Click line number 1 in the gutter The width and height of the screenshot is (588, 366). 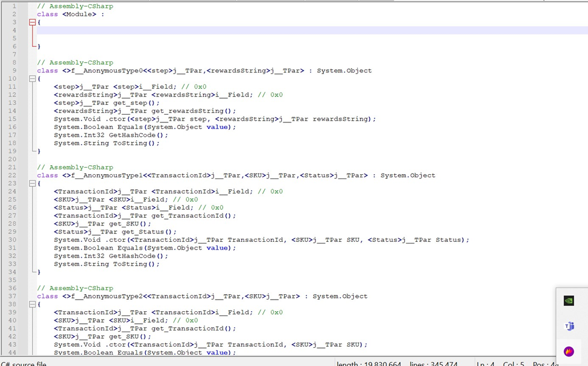click(14, 6)
